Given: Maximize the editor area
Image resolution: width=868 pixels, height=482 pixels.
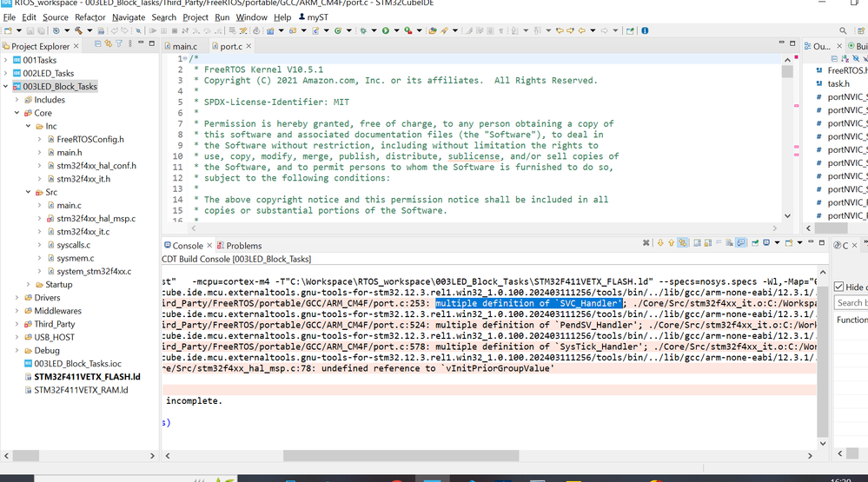Looking at the screenshot, I should pos(792,43).
